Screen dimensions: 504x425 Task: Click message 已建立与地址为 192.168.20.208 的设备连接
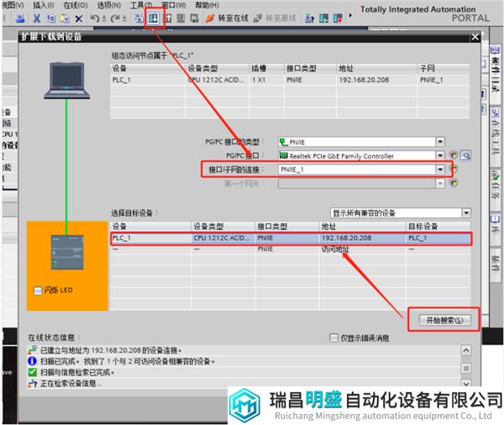tap(111, 350)
